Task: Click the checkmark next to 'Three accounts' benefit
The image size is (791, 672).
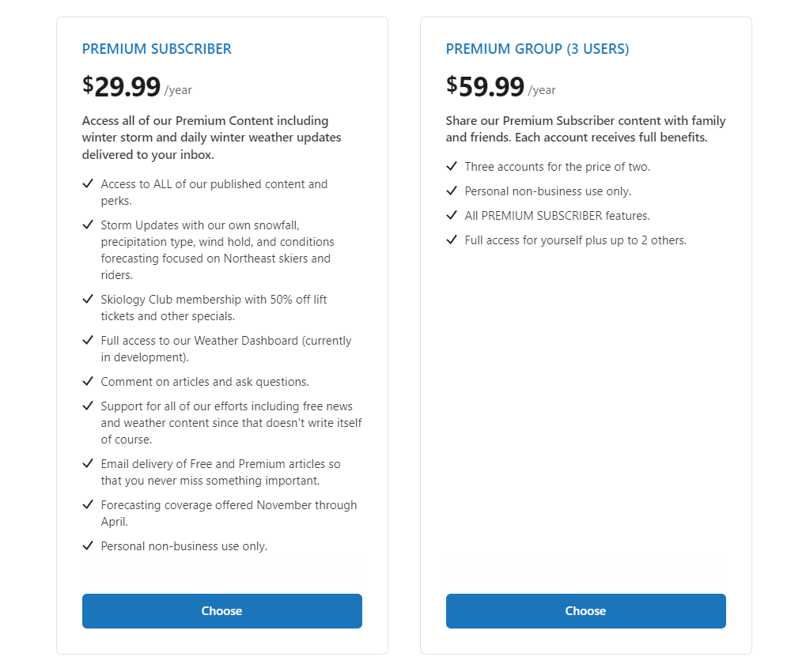Action: tap(452, 166)
